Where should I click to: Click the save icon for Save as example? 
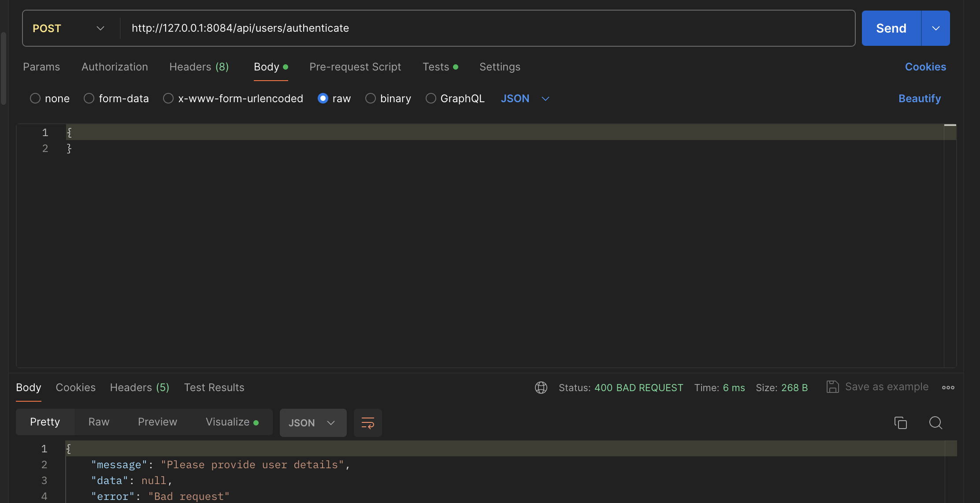click(x=832, y=387)
